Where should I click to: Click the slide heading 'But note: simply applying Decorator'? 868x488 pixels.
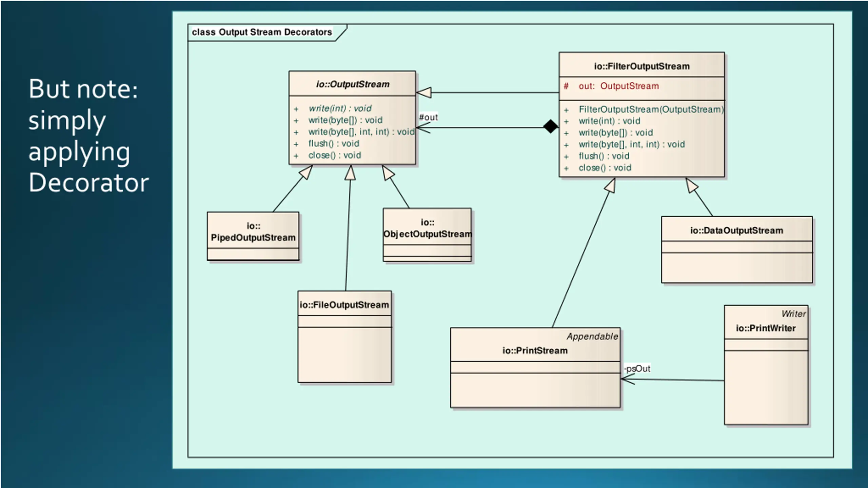pos(88,136)
